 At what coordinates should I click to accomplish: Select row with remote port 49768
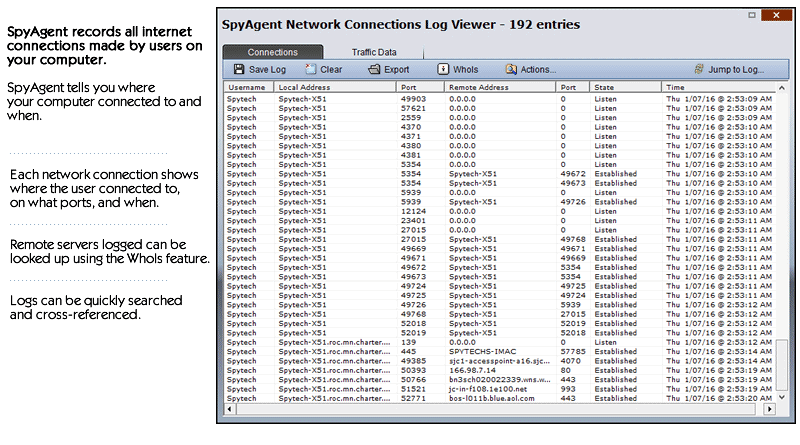tap(500, 239)
